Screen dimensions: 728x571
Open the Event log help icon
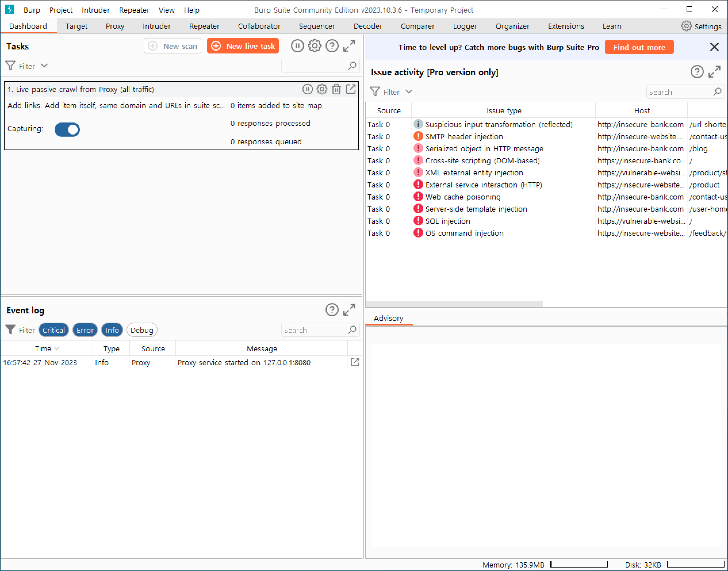click(x=332, y=310)
